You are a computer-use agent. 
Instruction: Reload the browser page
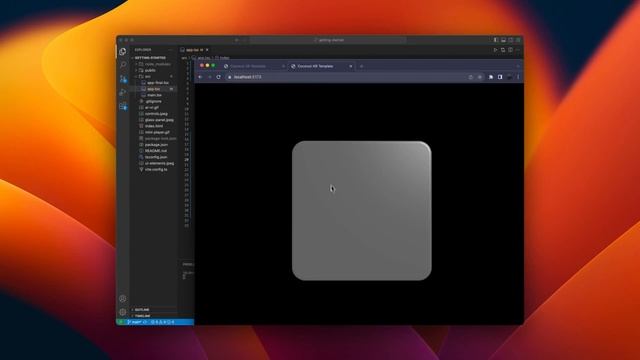[219, 77]
